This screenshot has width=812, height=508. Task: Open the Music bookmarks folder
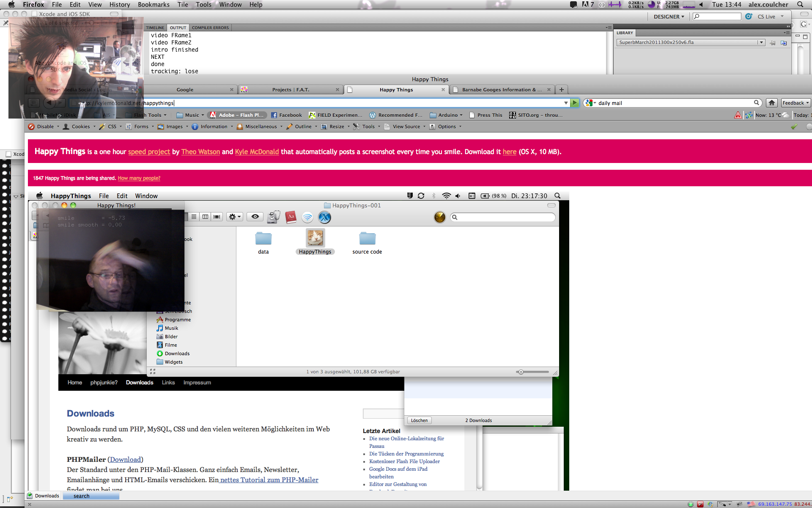(191, 115)
